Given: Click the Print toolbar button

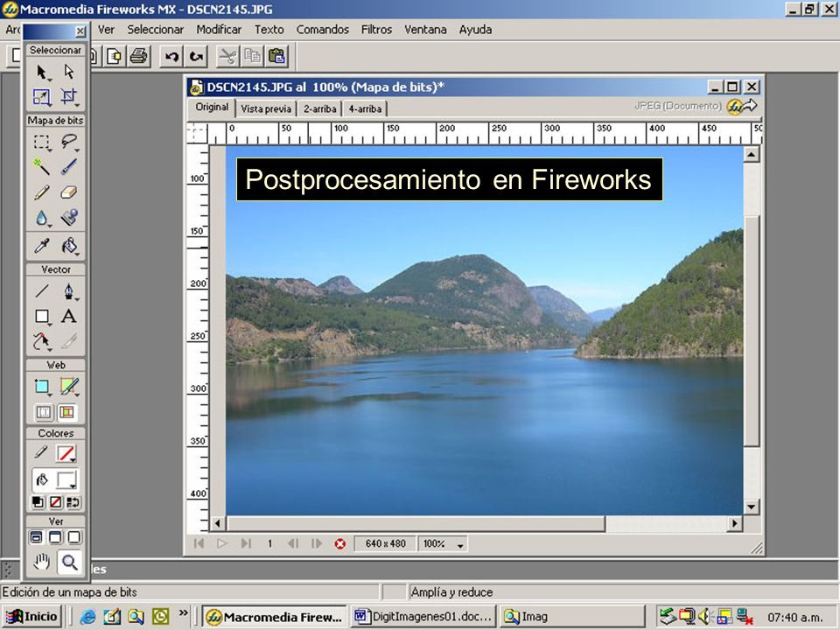Looking at the screenshot, I should click(x=139, y=56).
